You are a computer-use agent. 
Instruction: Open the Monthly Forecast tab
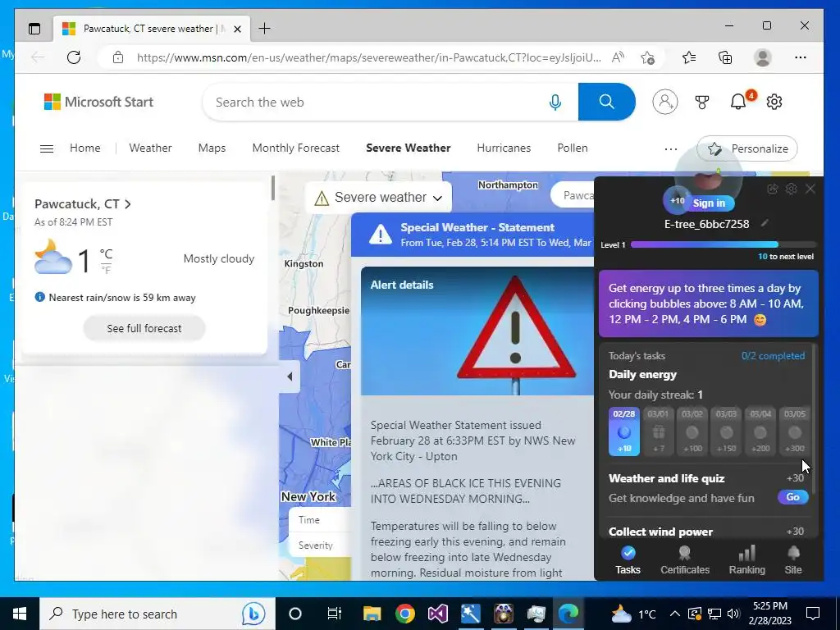click(x=295, y=148)
